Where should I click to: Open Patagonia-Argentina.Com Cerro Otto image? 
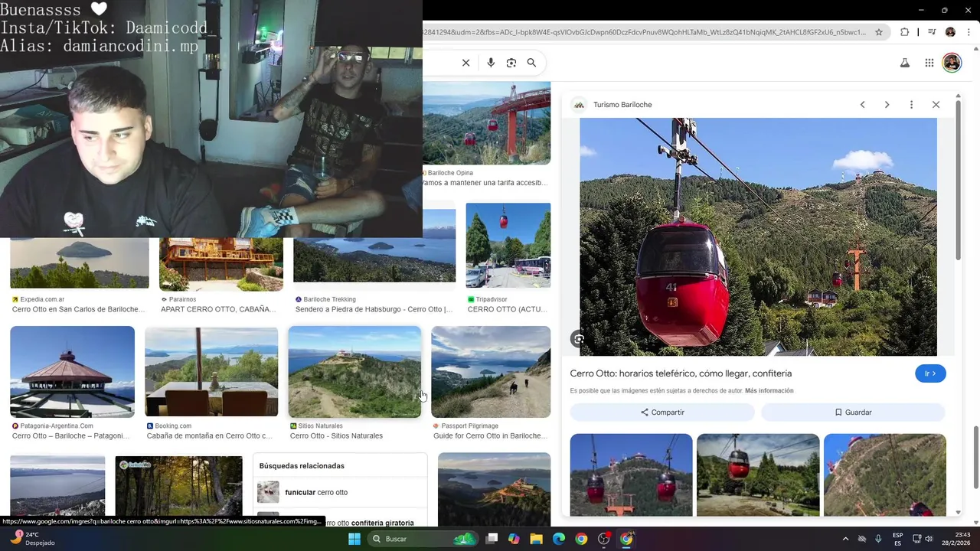(x=73, y=372)
